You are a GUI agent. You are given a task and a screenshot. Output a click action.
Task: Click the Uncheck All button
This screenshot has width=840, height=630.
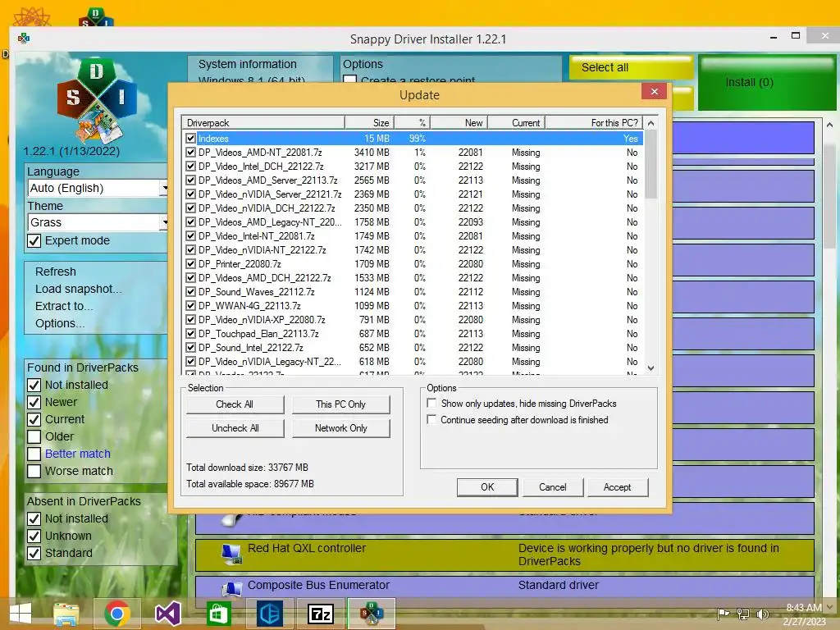[235, 428]
